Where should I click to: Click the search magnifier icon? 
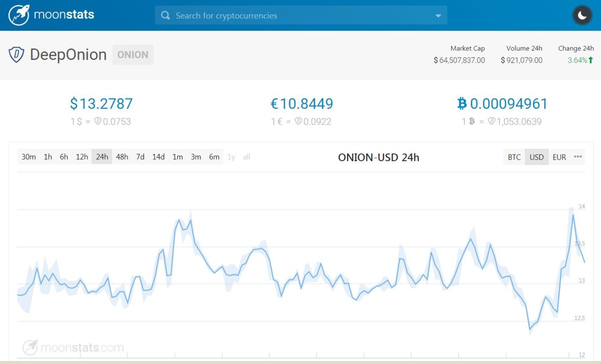(x=165, y=16)
